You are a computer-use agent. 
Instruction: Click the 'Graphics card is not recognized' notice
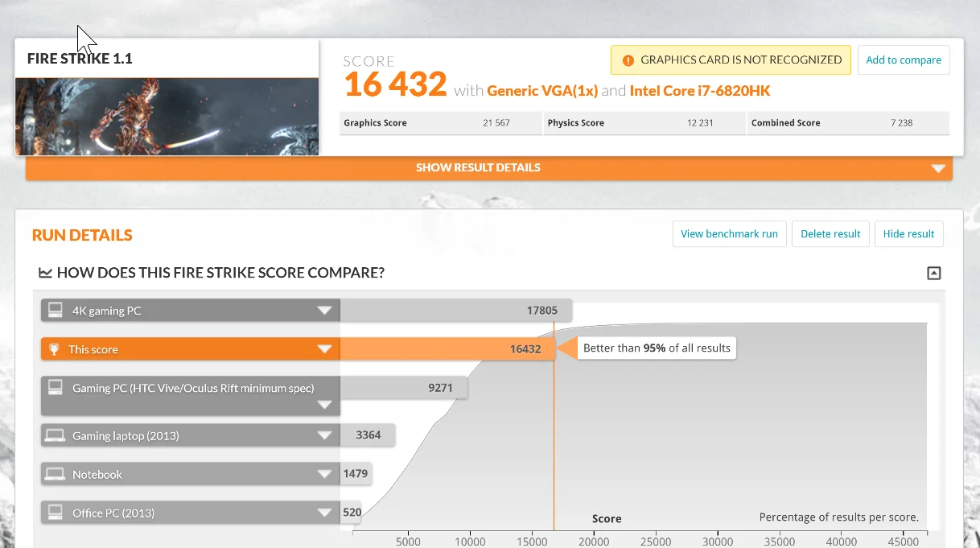point(731,60)
